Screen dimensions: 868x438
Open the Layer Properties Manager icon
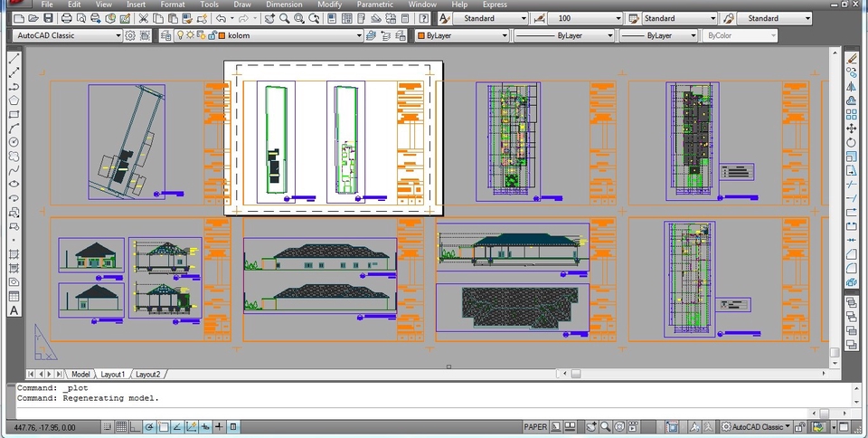coord(166,35)
